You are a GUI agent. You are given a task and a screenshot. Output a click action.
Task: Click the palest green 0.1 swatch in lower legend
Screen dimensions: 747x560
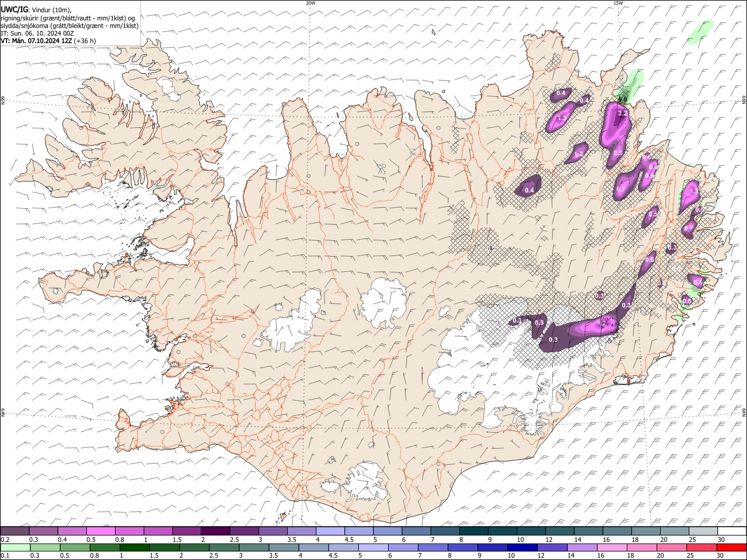(16, 547)
